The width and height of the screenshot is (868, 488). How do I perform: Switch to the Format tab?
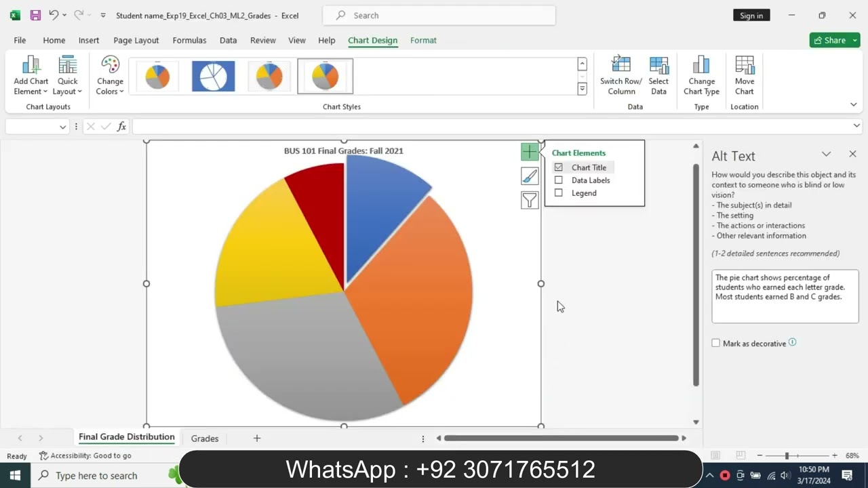point(423,40)
